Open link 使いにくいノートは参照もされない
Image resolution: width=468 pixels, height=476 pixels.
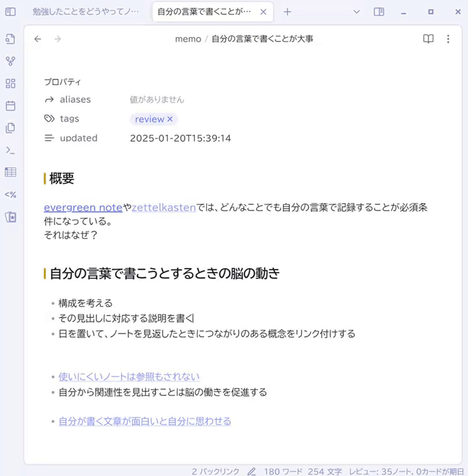pos(129,377)
